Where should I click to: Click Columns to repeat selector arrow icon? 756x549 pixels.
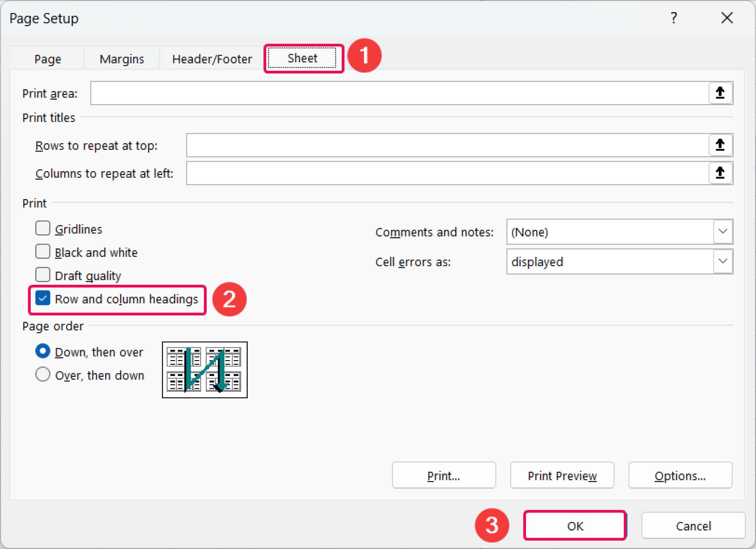pyautogui.click(x=720, y=173)
